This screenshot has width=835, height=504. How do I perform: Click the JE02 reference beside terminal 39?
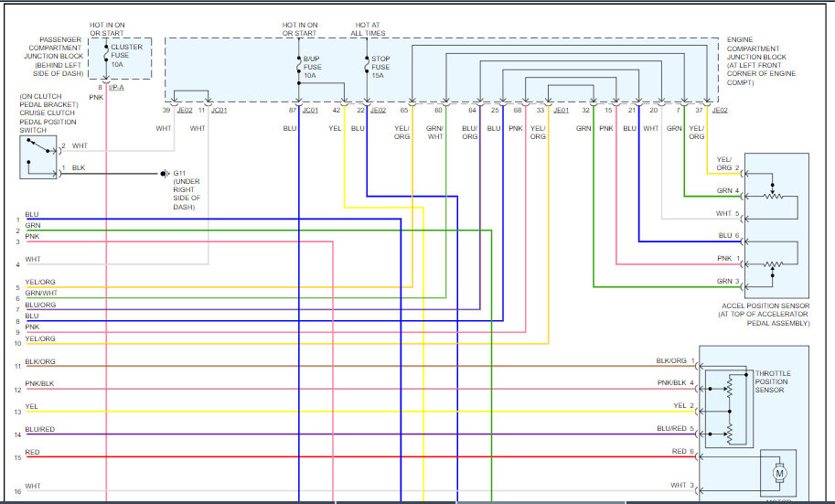(184, 111)
